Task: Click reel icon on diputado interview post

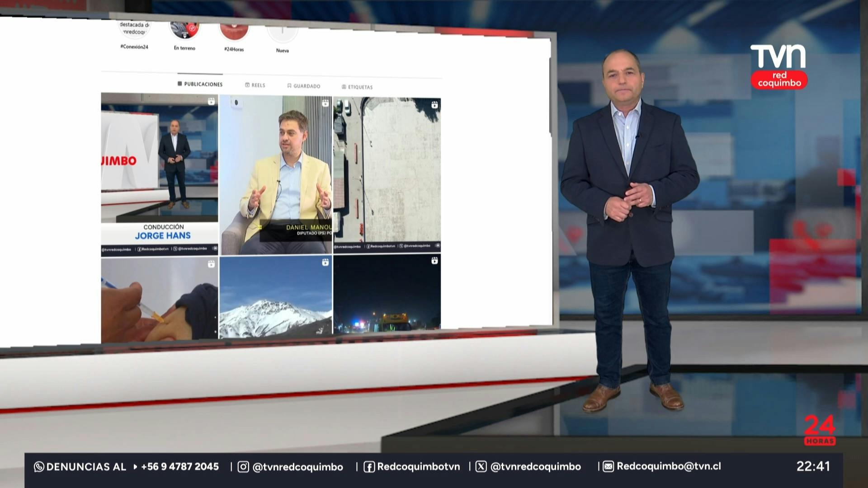Action: [x=325, y=103]
